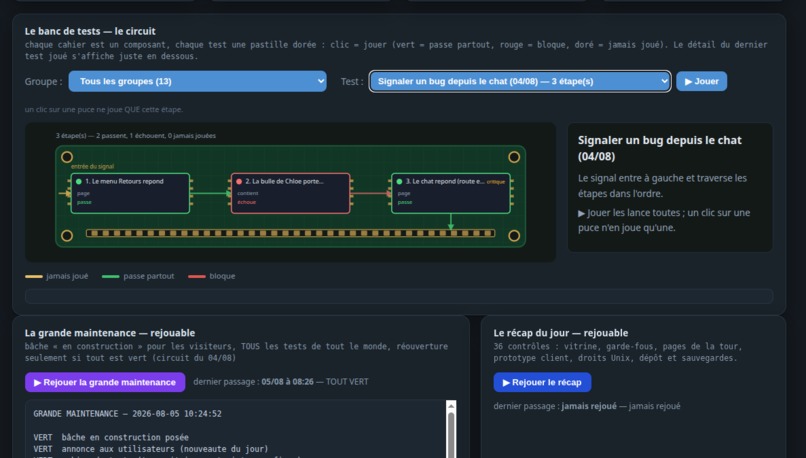
Task: Click heading "La grande maintenance — rejouable"
Action: coord(110,333)
